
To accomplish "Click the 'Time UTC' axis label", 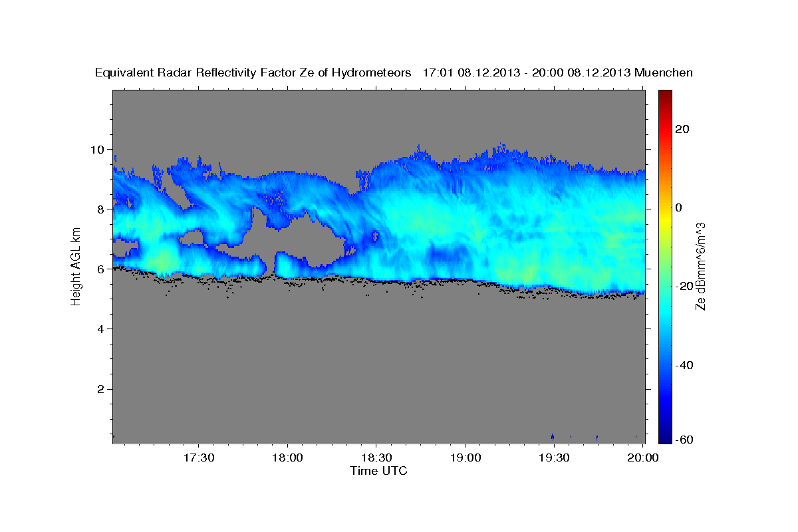I will (378, 471).
